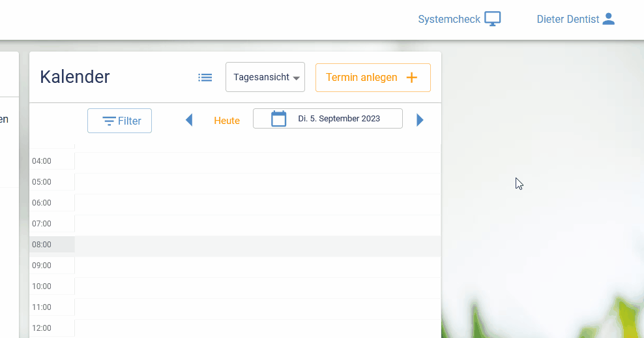Select the 05:00 calendar time slot

[257, 182]
